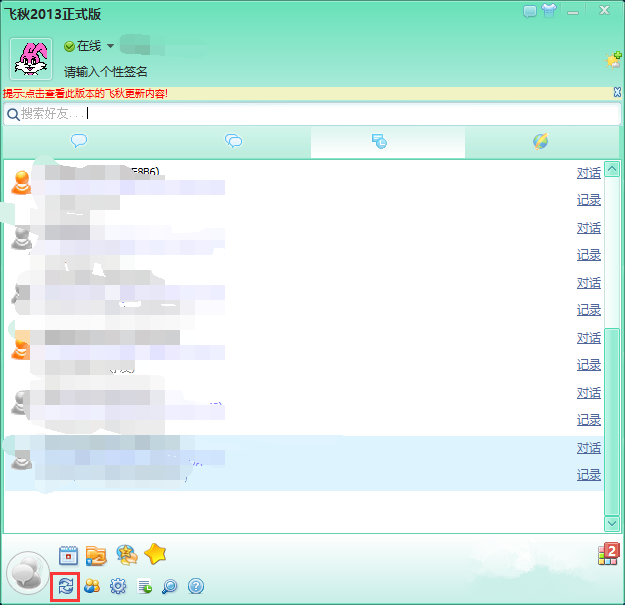Viewport: 625px width, 605px height.
Task: Click the scrollbar up arrow in contact list
Action: pyautogui.click(x=612, y=169)
